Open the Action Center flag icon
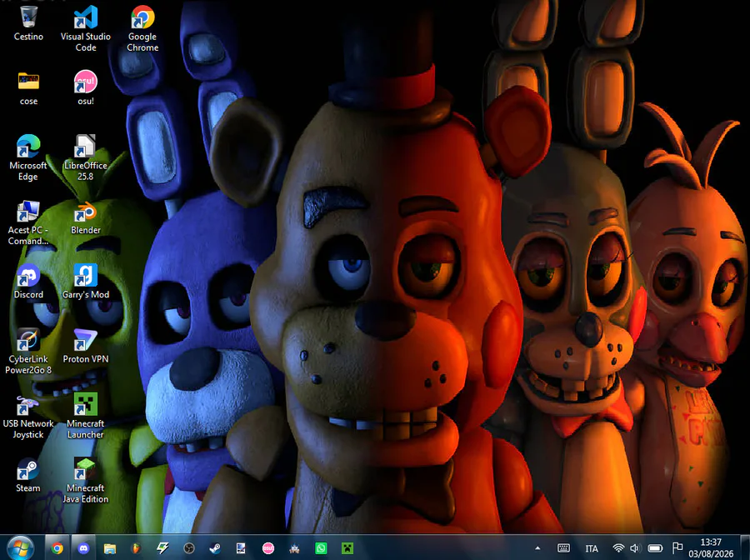 pyautogui.click(x=677, y=547)
